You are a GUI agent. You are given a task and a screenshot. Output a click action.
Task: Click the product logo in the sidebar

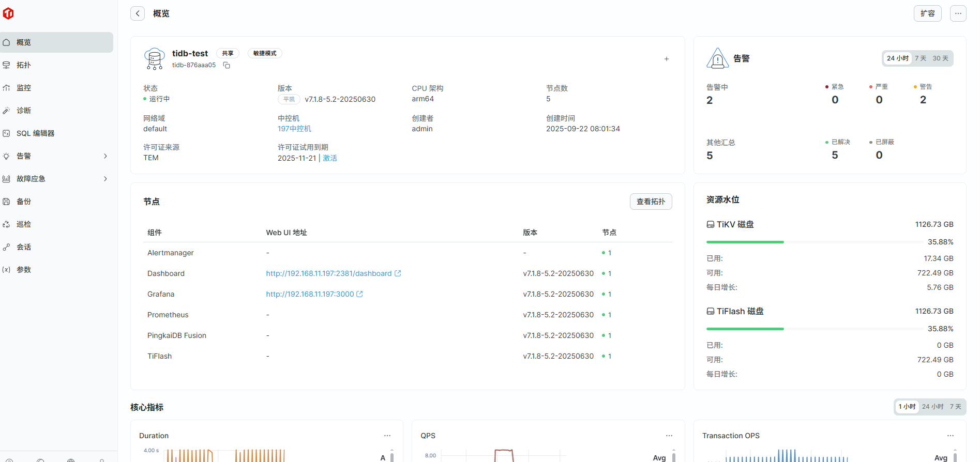(x=8, y=14)
